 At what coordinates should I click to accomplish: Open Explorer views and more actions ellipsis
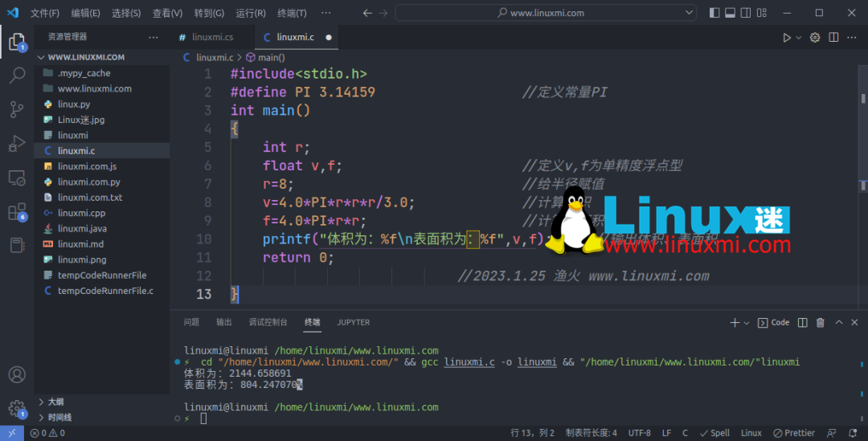(154, 37)
